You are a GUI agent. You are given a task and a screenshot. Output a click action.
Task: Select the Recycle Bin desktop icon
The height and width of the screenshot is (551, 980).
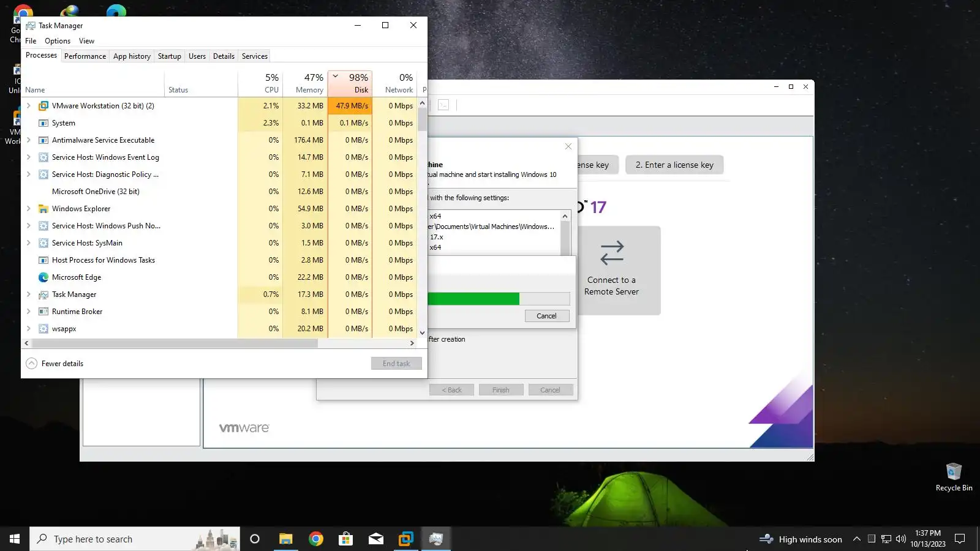pyautogui.click(x=954, y=477)
